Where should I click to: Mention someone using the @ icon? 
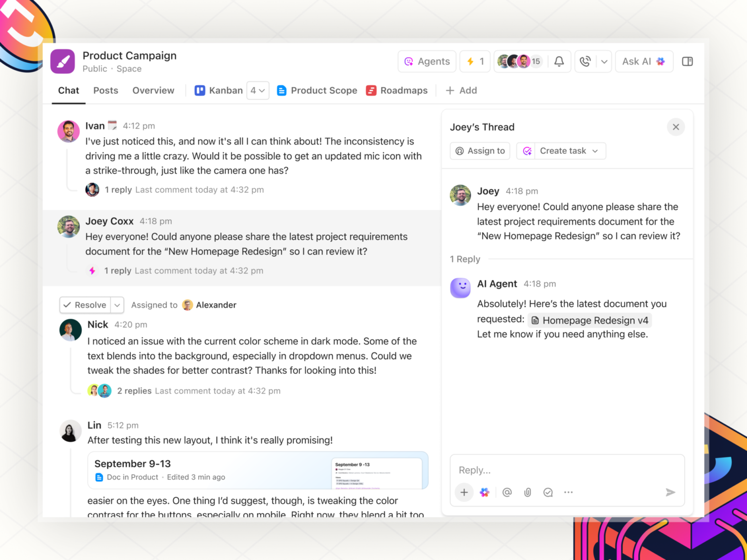(x=507, y=492)
